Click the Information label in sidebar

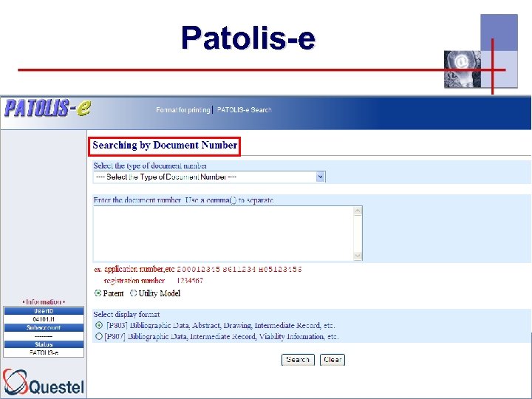point(44,302)
